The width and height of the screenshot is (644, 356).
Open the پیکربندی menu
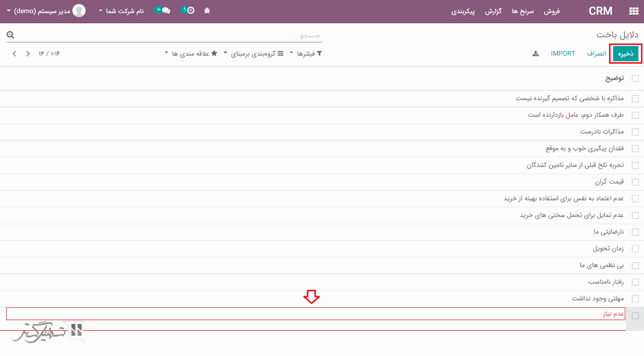(463, 11)
